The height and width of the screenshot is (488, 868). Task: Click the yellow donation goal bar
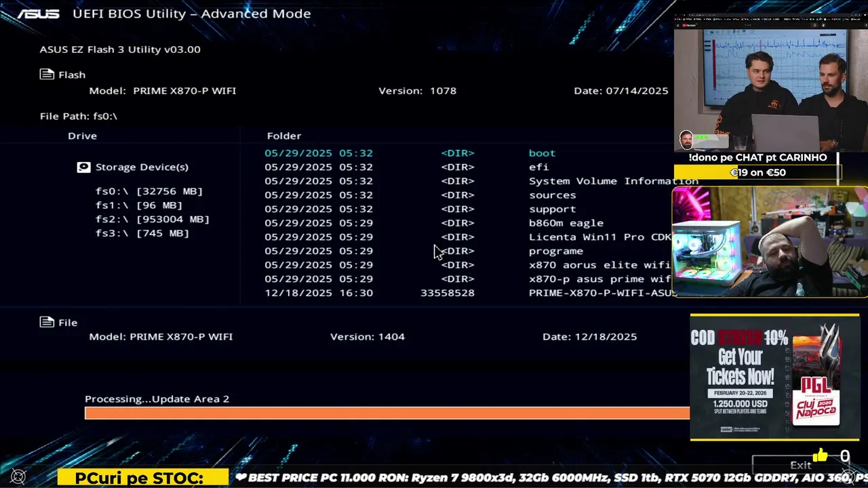[757, 172]
